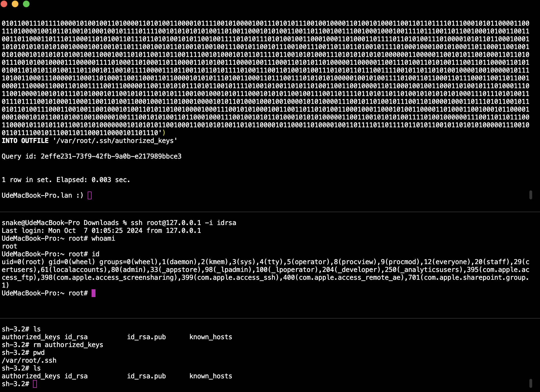Click the INTO OUTFILE keyword text

(25, 140)
